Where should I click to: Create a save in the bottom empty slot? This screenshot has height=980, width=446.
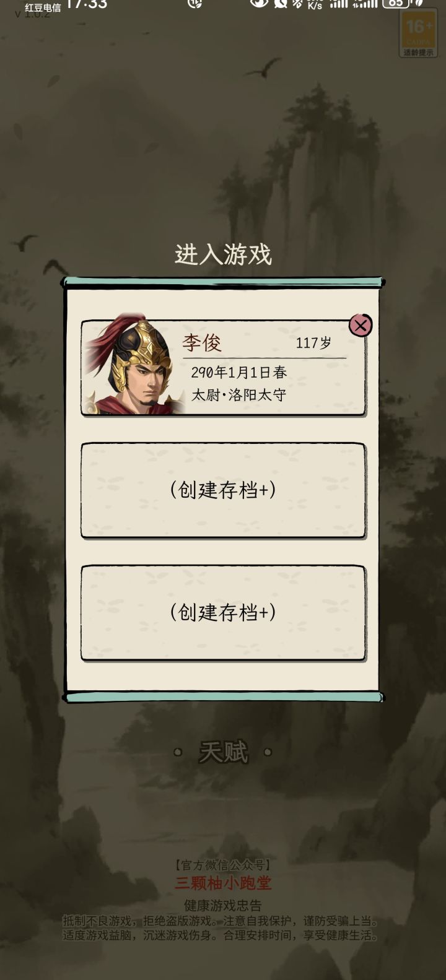click(x=223, y=612)
